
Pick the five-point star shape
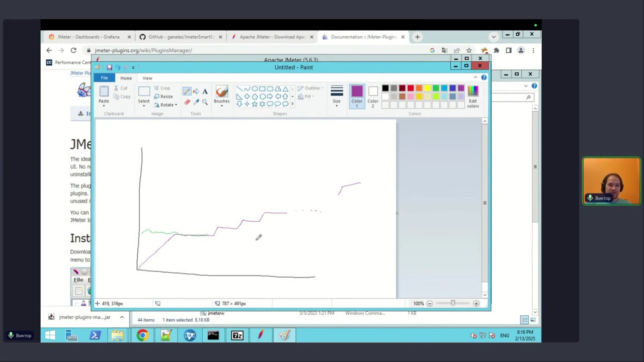pyautogui.click(x=255, y=104)
